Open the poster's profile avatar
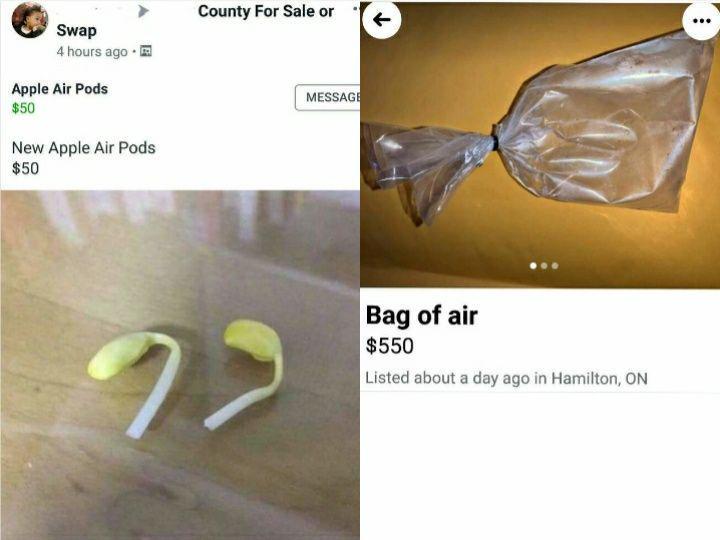This screenshot has width=720, height=540. [x=30, y=20]
